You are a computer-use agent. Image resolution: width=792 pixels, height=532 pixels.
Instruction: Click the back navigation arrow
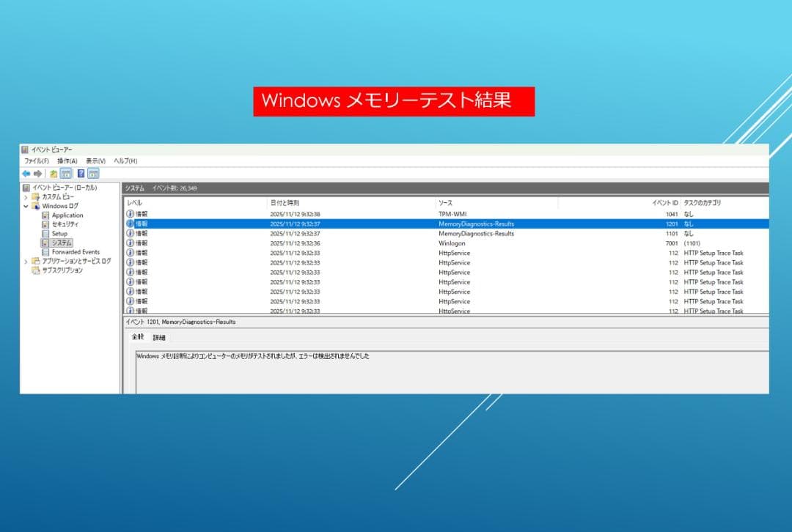pos(26,173)
